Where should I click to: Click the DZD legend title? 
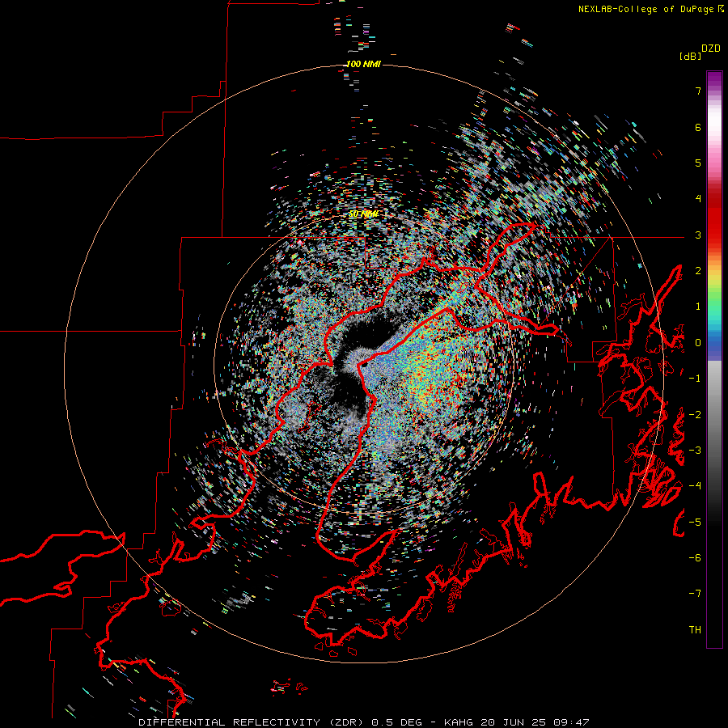pyautogui.click(x=711, y=49)
